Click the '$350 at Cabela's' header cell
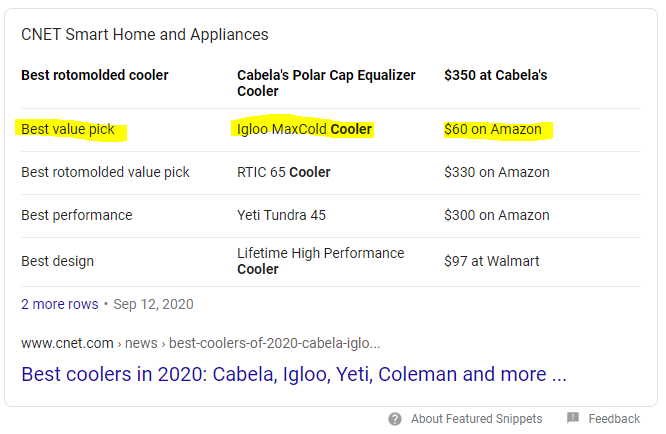Image resolution: width=666 pixels, height=434 pixels. 495,75
